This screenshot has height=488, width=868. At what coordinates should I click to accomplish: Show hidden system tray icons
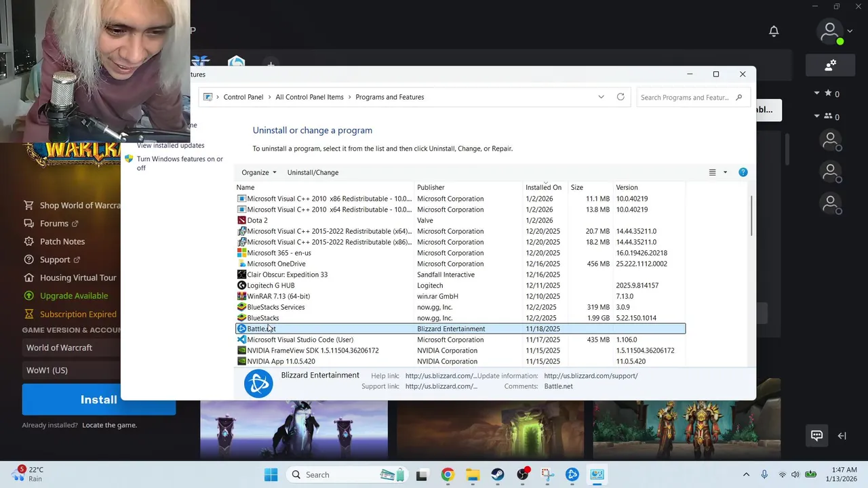pyautogui.click(x=746, y=474)
